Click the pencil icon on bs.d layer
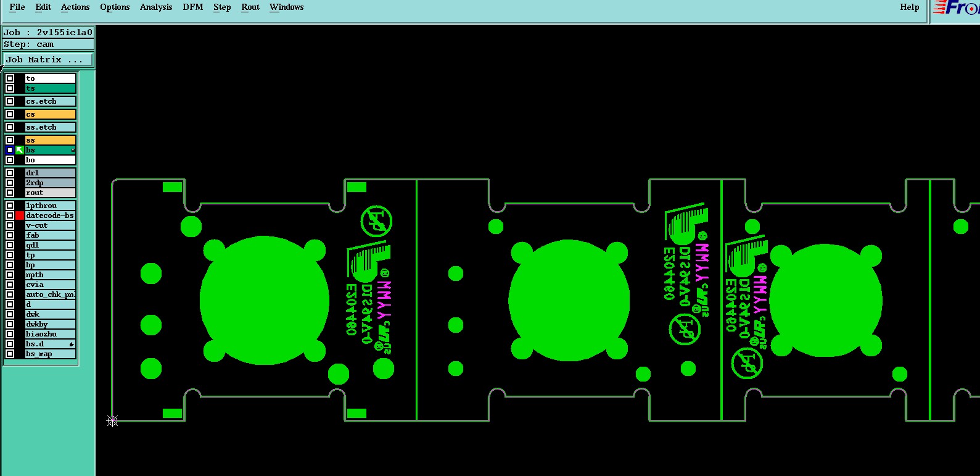Image resolution: width=980 pixels, height=476 pixels. [x=72, y=344]
